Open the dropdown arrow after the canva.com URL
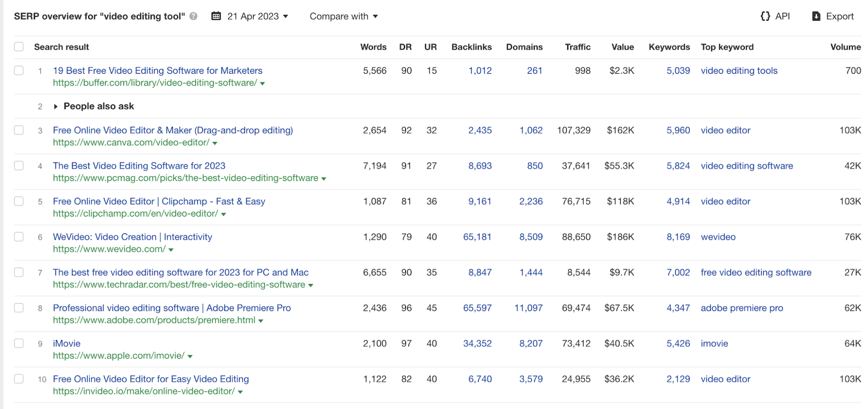The height and width of the screenshot is (409, 868). pos(215,143)
